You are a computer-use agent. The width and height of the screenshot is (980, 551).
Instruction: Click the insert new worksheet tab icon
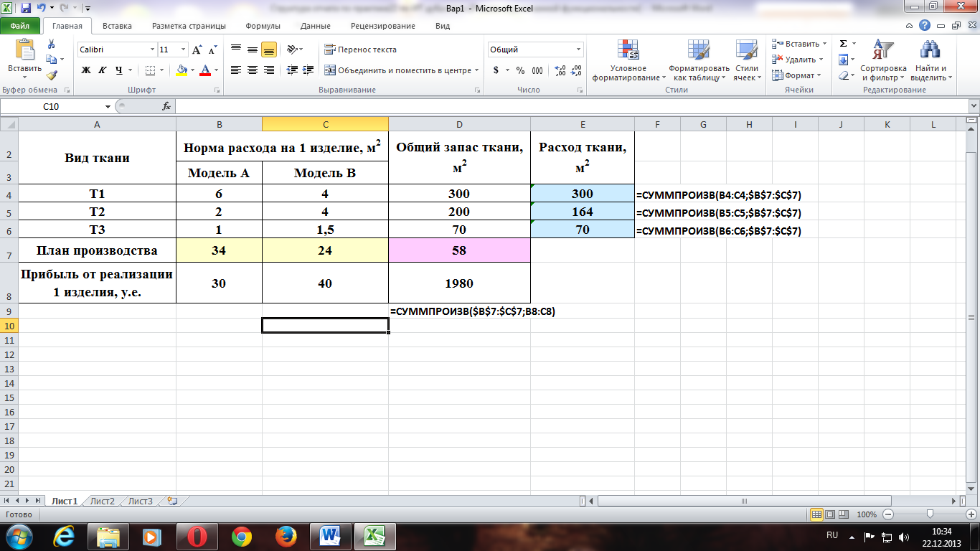pyautogui.click(x=171, y=501)
